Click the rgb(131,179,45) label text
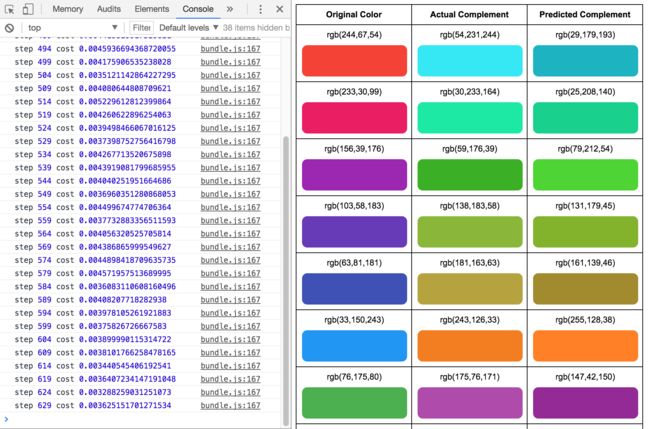Viewport: 650px width, 429px height. click(x=585, y=206)
